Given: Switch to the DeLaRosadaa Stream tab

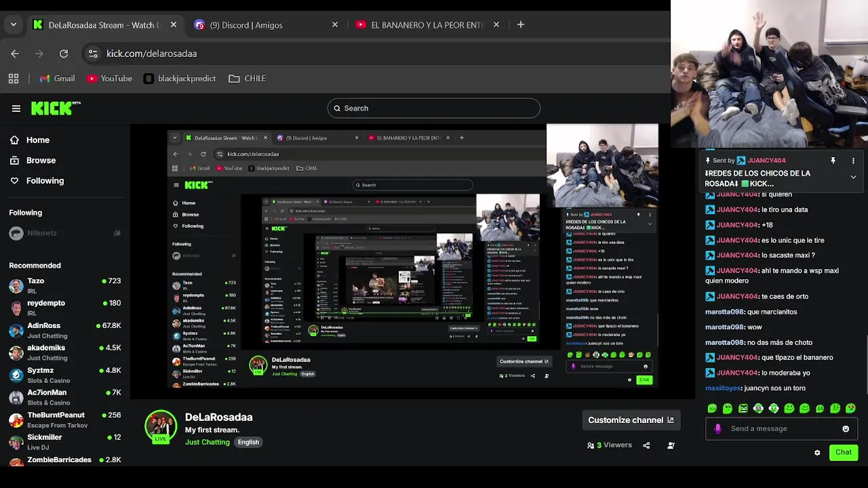Looking at the screenshot, I should (x=104, y=24).
